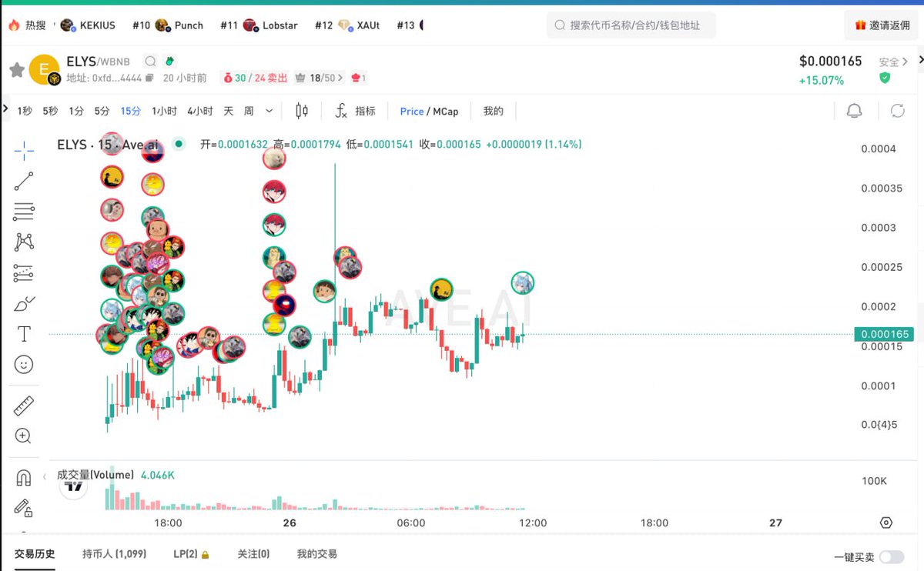This screenshot has width=924, height=571.
Task: Toggle between Price and MCap display
Action: pos(429,112)
